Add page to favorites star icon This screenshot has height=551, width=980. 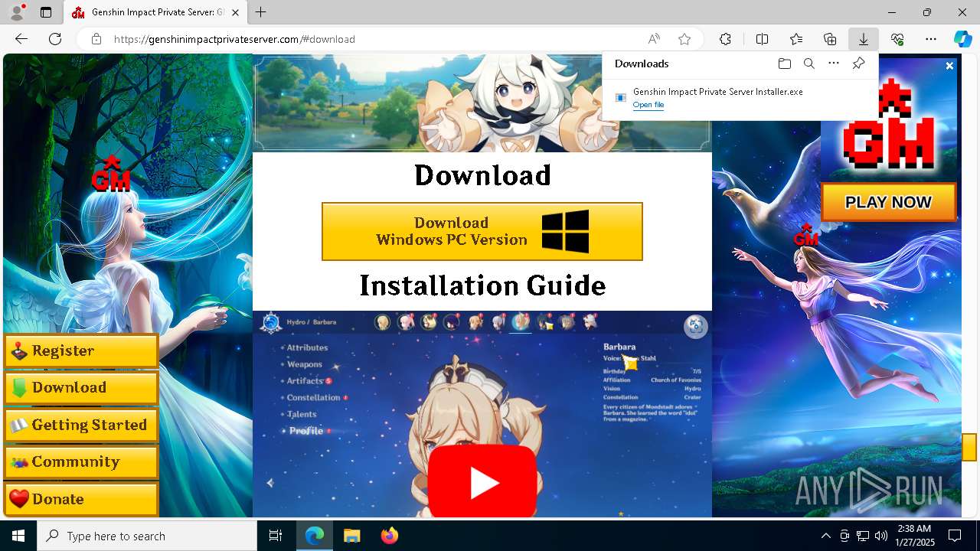[x=684, y=39]
